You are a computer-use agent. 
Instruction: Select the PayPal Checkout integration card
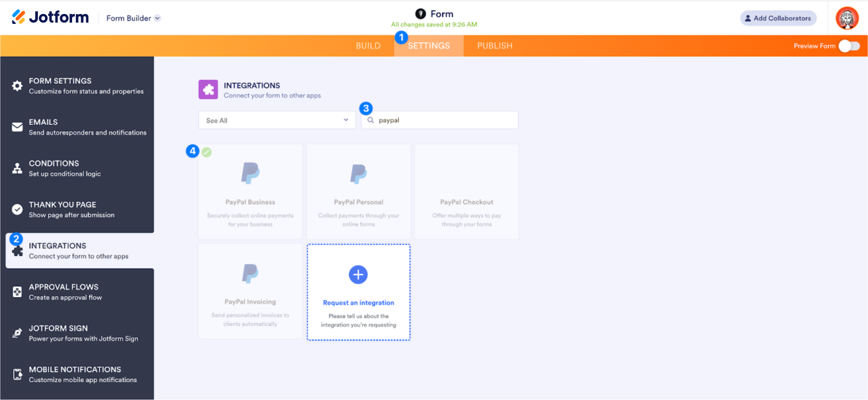click(x=467, y=191)
